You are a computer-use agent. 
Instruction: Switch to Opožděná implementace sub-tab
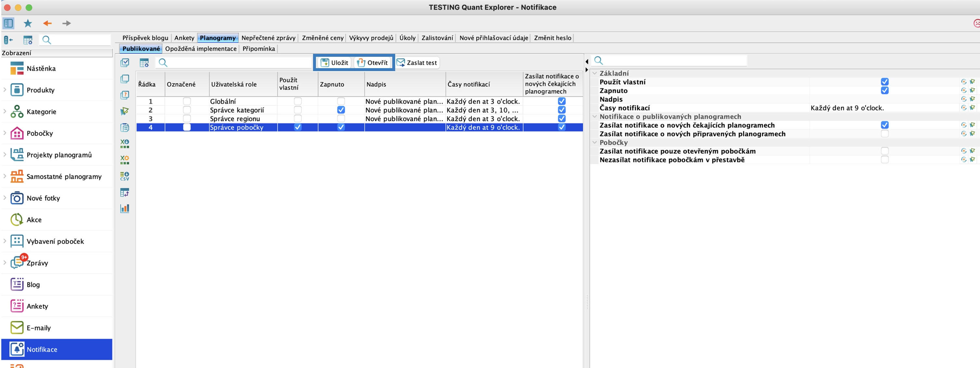click(x=201, y=49)
